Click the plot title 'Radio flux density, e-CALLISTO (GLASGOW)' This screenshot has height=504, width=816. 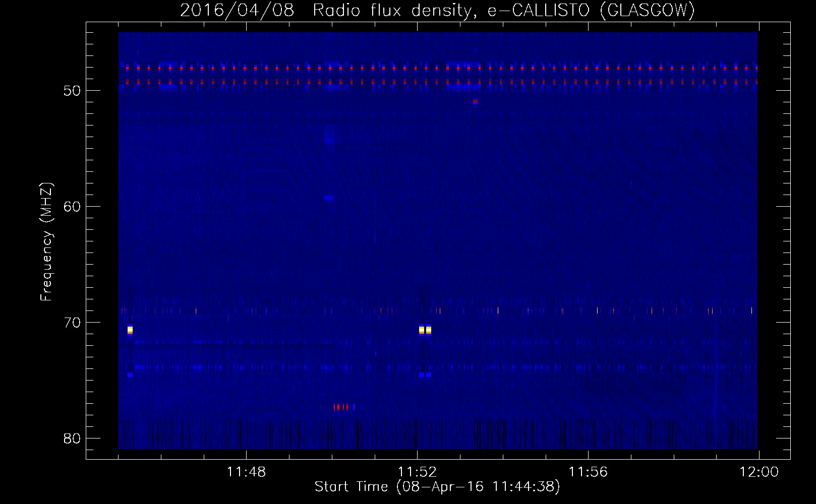[x=503, y=10]
